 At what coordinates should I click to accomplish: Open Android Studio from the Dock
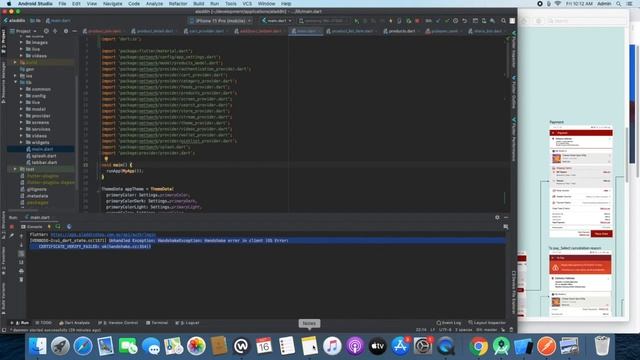[x=501, y=346]
